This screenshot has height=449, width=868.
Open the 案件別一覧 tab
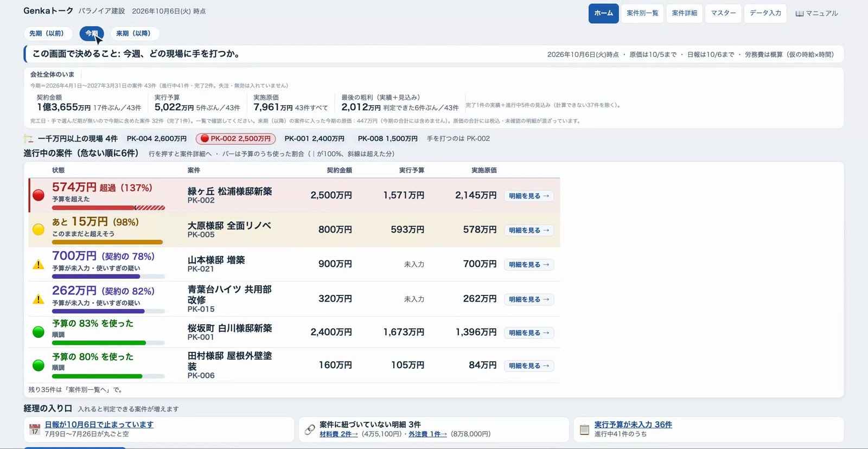642,14
